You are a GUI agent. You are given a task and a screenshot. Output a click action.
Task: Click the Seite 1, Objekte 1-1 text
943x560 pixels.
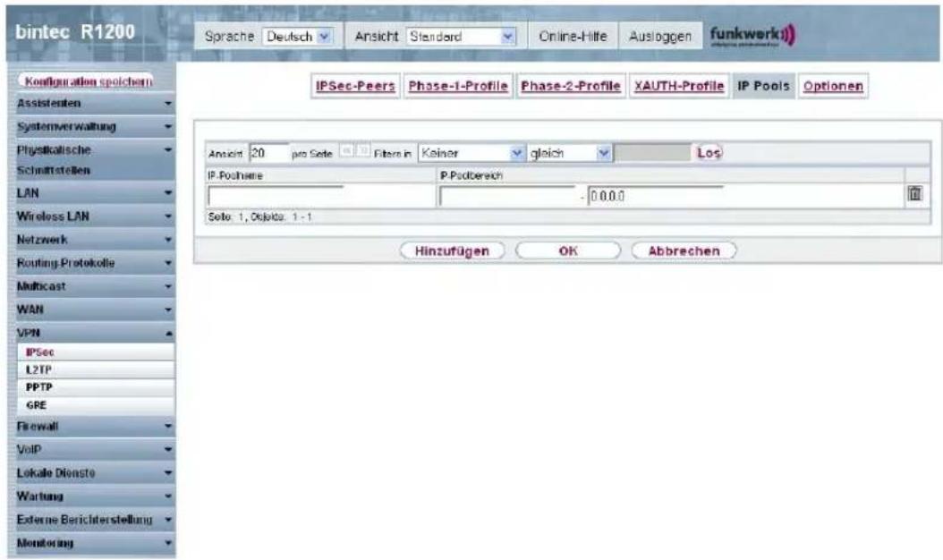pos(259,217)
